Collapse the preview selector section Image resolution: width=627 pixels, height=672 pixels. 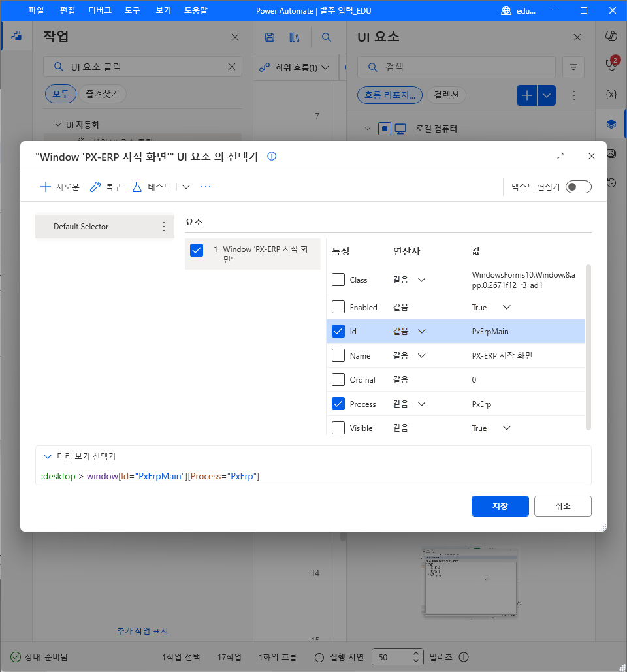pyautogui.click(x=47, y=456)
